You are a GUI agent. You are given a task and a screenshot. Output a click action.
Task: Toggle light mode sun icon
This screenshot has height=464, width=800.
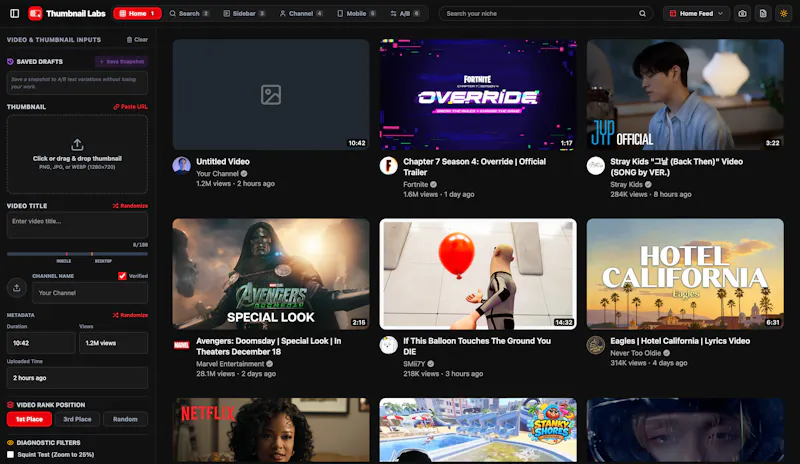784,13
